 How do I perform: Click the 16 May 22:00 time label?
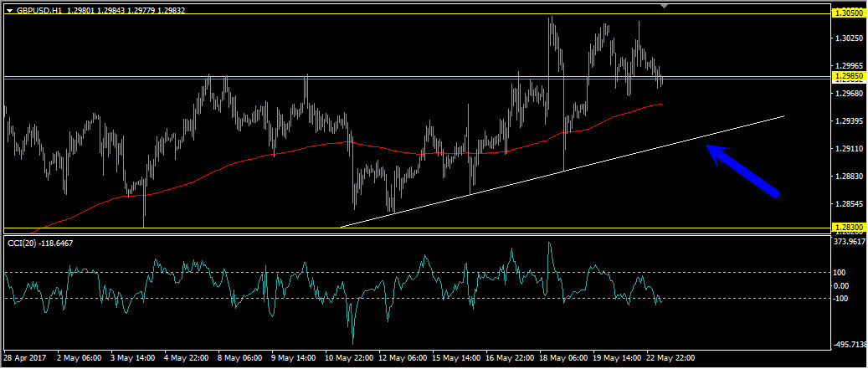click(x=509, y=358)
